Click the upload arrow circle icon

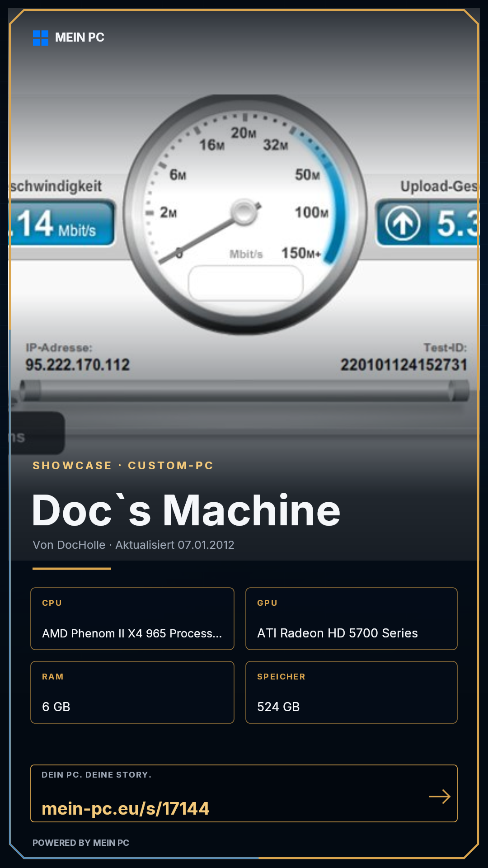coord(403,223)
